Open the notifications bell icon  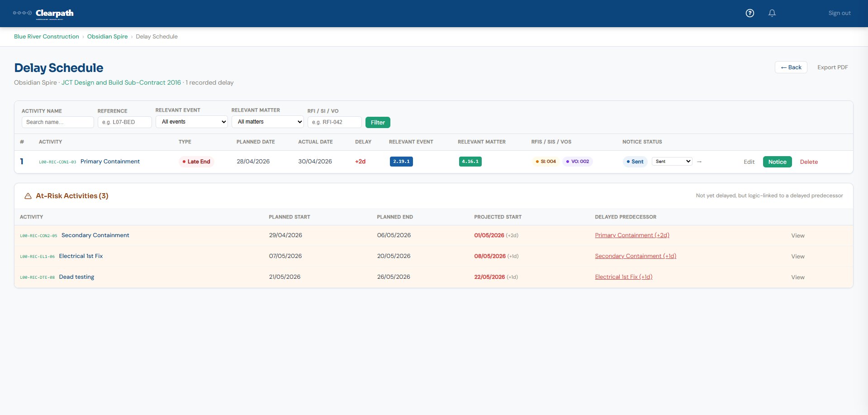tap(772, 13)
